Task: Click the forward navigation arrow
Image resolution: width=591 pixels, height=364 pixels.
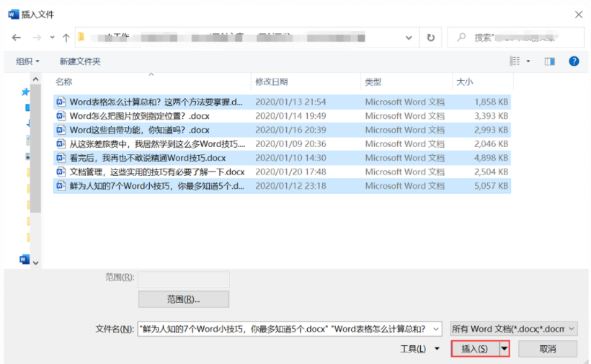Action: pyautogui.click(x=37, y=37)
